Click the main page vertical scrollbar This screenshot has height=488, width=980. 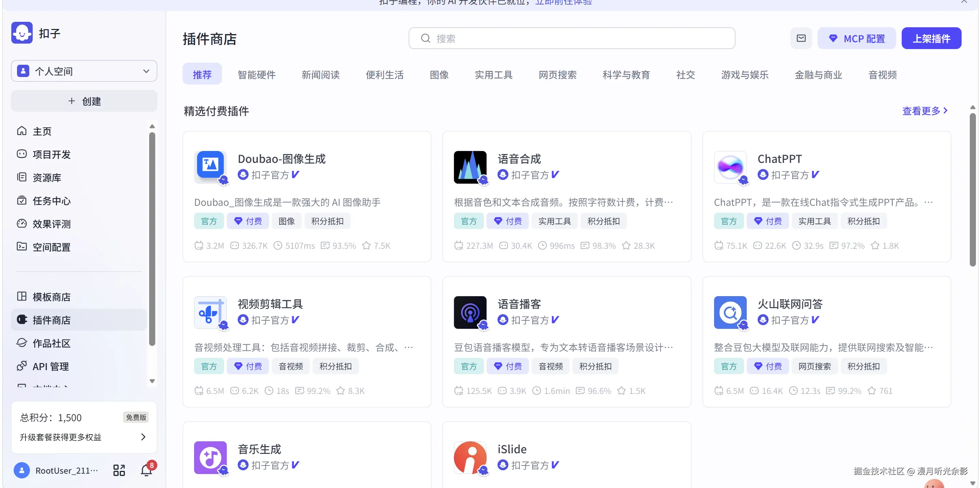pos(973,190)
